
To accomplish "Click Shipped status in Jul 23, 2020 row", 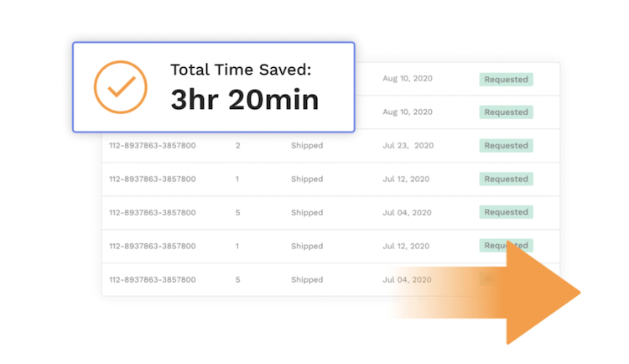I will [307, 146].
